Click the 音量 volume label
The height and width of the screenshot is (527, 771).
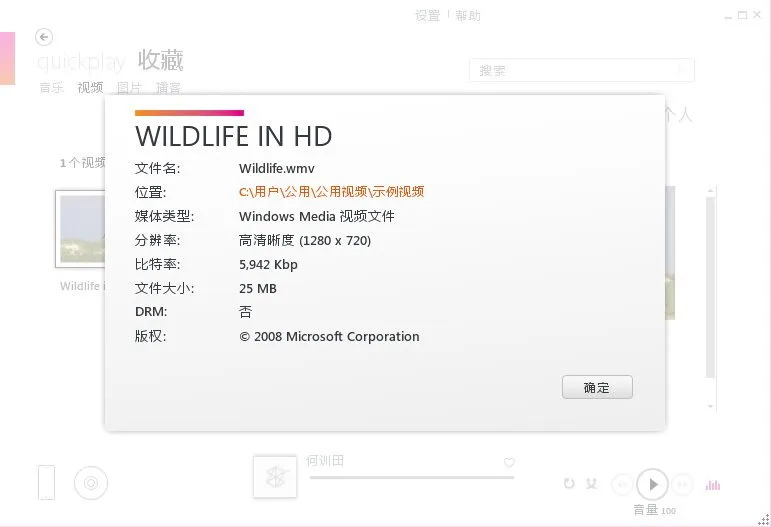tap(646, 510)
